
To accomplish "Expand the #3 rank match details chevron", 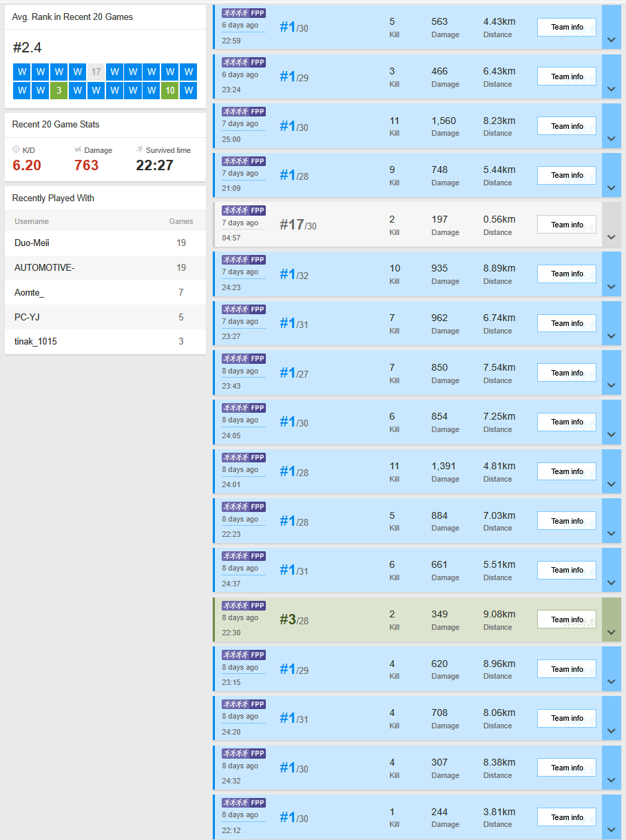I will 611,632.
